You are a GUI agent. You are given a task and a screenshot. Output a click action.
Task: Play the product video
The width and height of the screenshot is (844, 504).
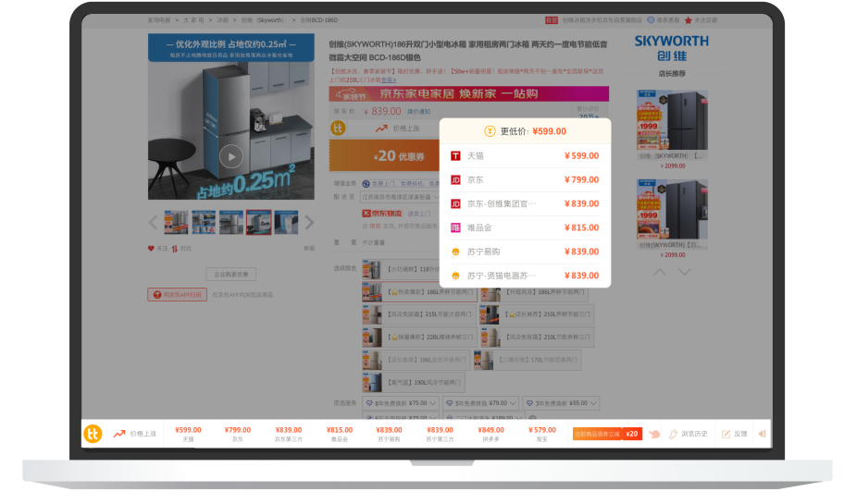click(x=231, y=157)
